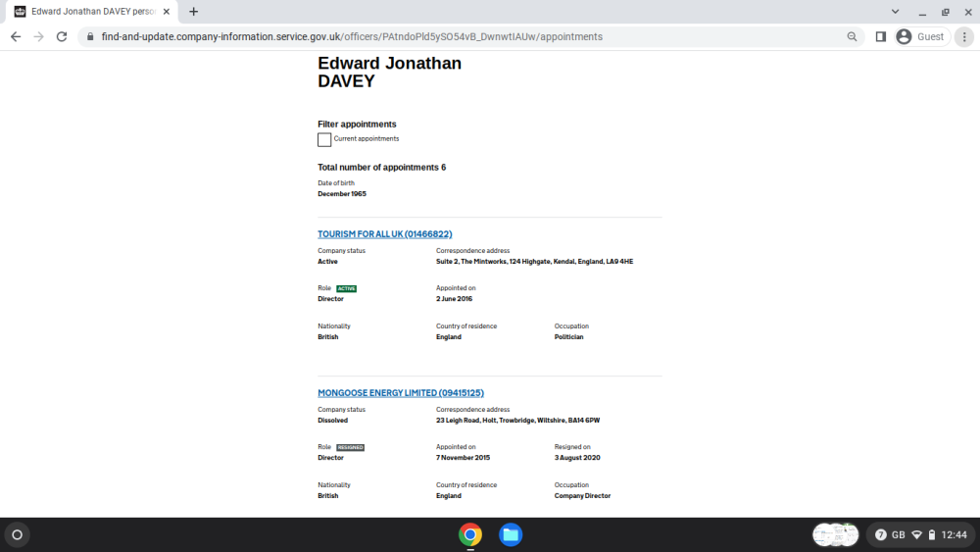The height and width of the screenshot is (552, 980).
Task: Open Chrome three-dot menu
Action: pos(964,37)
